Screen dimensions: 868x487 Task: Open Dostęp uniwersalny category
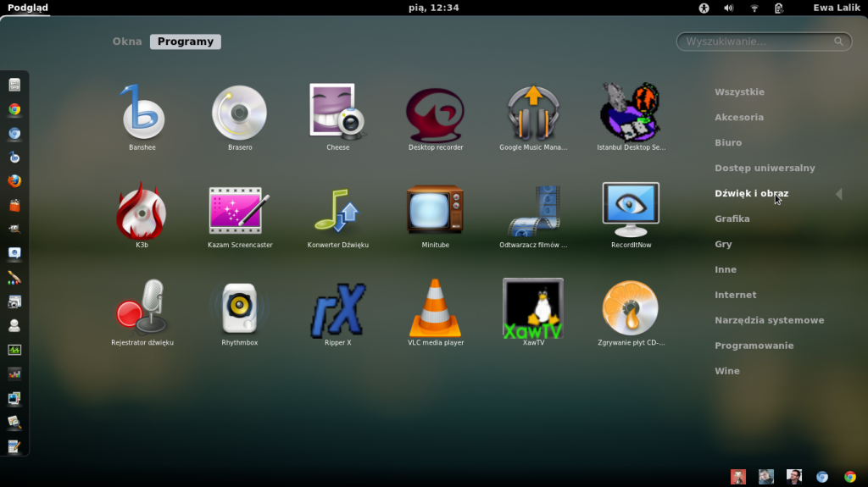[765, 169]
